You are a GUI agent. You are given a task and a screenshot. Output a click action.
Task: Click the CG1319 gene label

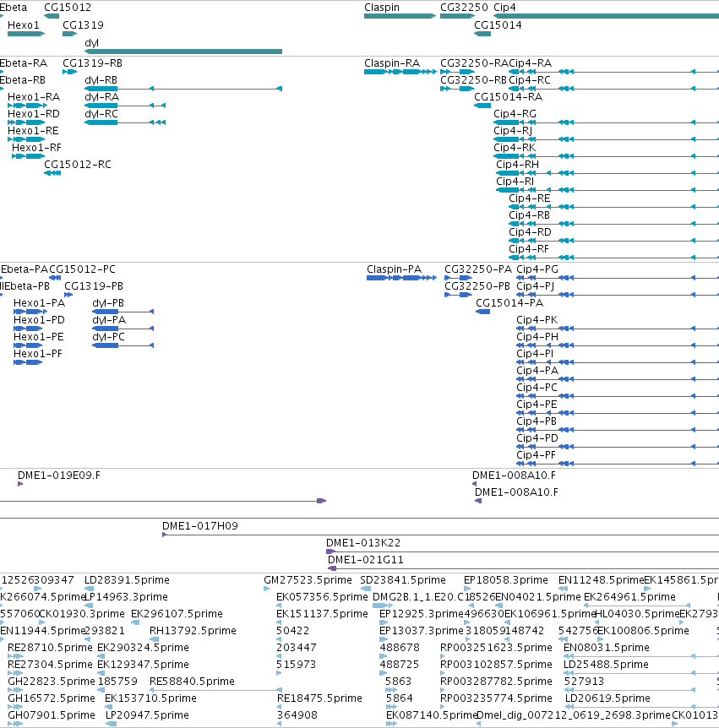[83, 25]
